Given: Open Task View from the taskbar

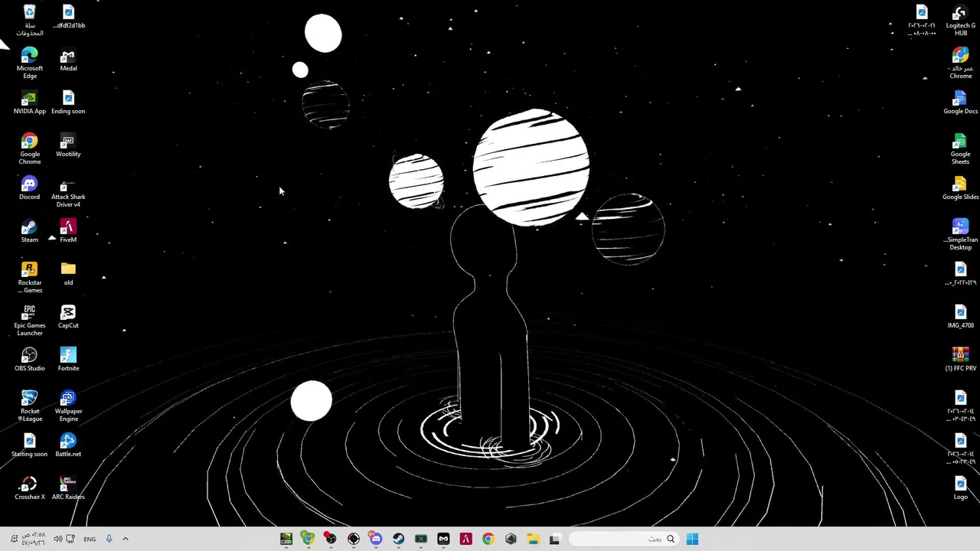Looking at the screenshot, I should pos(554,539).
